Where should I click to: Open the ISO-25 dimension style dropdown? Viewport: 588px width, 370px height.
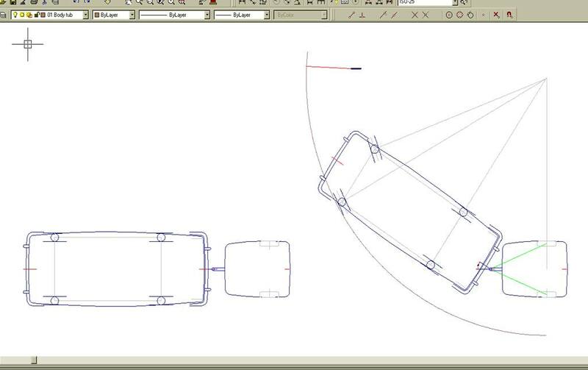pyautogui.click(x=455, y=2)
